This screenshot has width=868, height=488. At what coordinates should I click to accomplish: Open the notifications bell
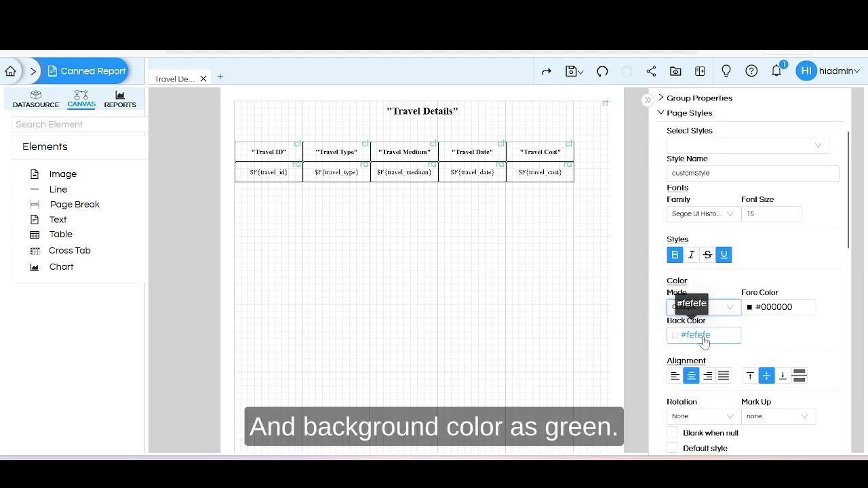(777, 70)
